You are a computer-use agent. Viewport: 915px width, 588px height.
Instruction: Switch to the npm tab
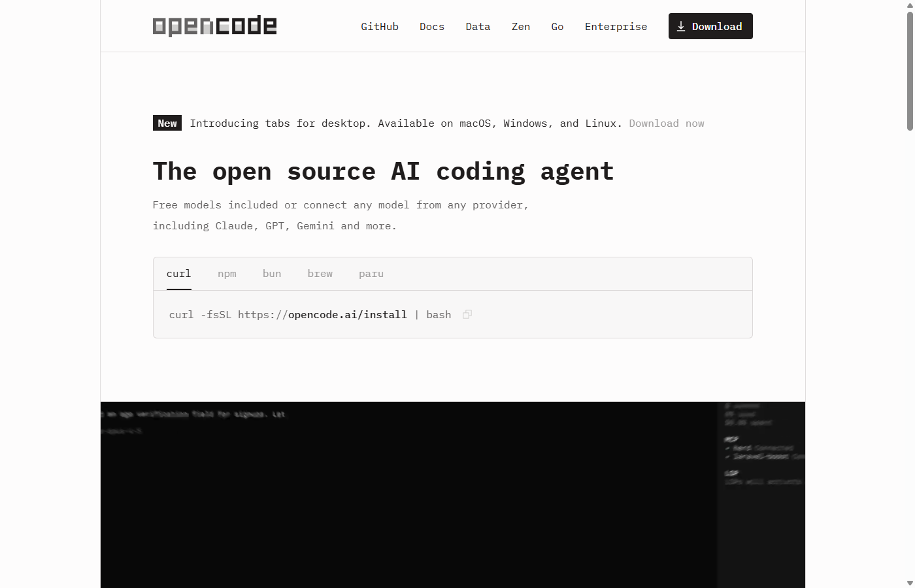[227, 274]
